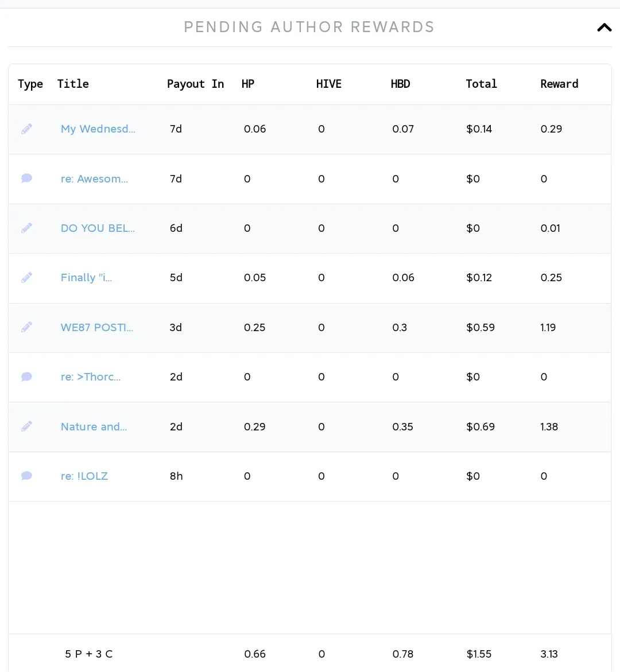Collapse the Pending Author Rewards section
The width and height of the screenshot is (620, 672).
(604, 28)
